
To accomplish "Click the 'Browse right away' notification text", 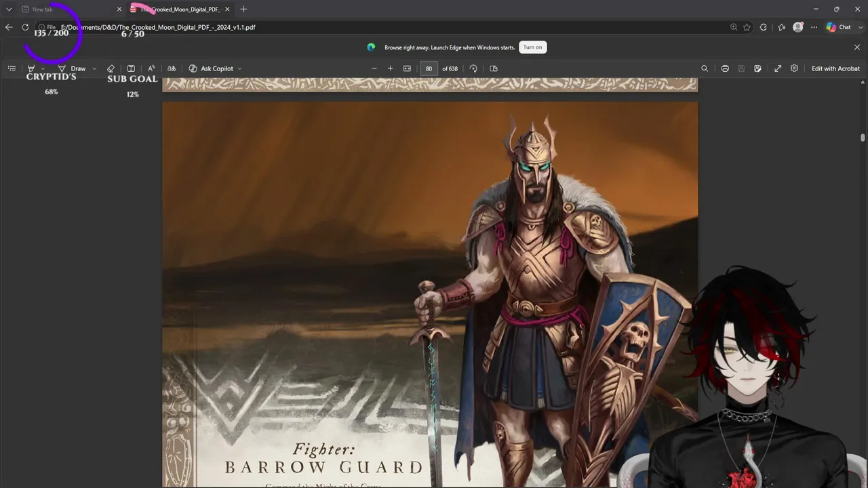I will [x=450, y=47].
